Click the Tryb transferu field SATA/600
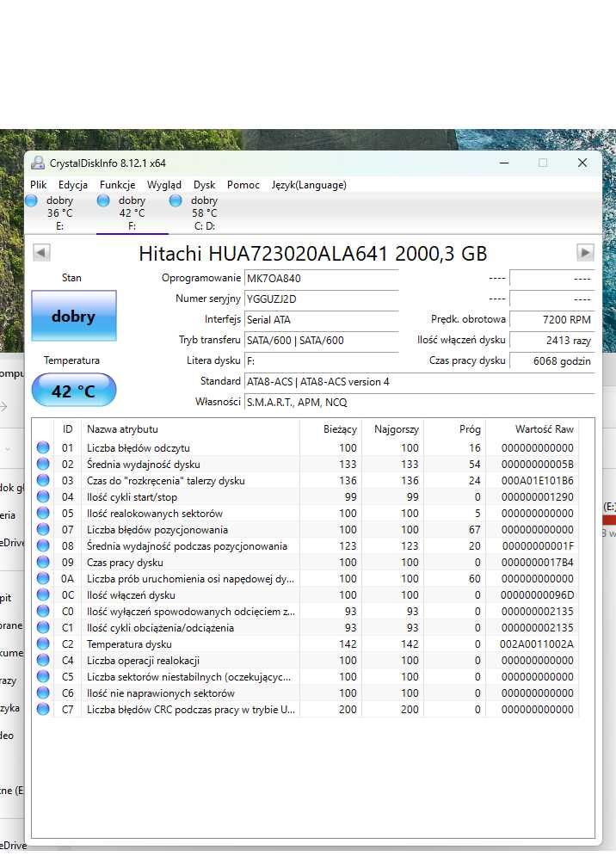Screen dimensions: 616x856 point(321,340)
